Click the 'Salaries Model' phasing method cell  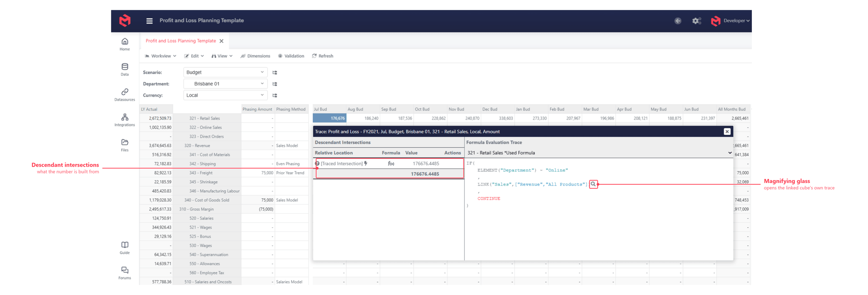pyautogui.click(x=292, y=282)
